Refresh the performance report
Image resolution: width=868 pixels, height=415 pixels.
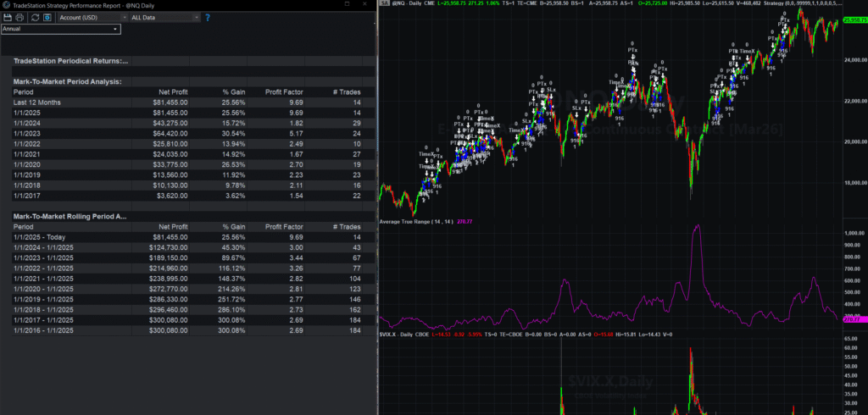[x=33, y=17]
